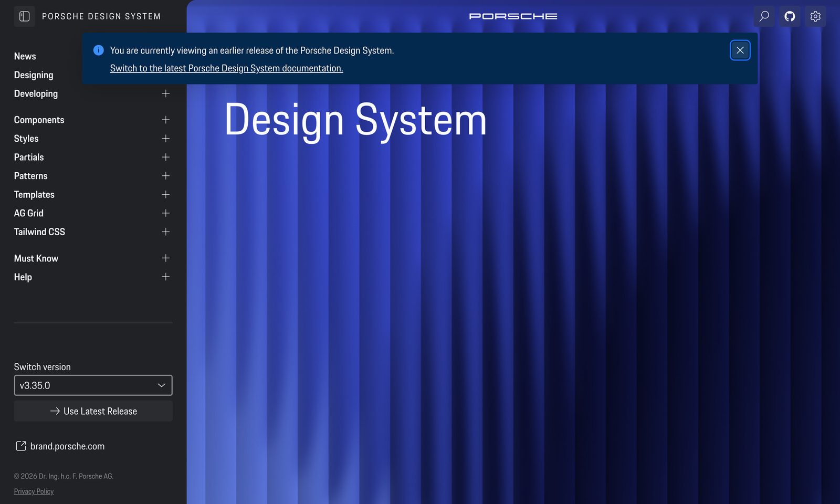The height and width of the screenshot is (504, 840).
Task: Click the copyright Dr. Ing. h.c. F. Porsche text
Action: [64, 476]
